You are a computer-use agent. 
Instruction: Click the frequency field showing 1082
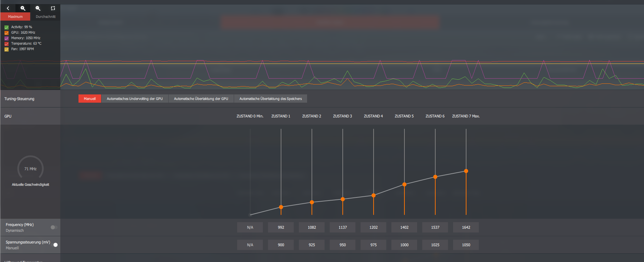(312, 227)
